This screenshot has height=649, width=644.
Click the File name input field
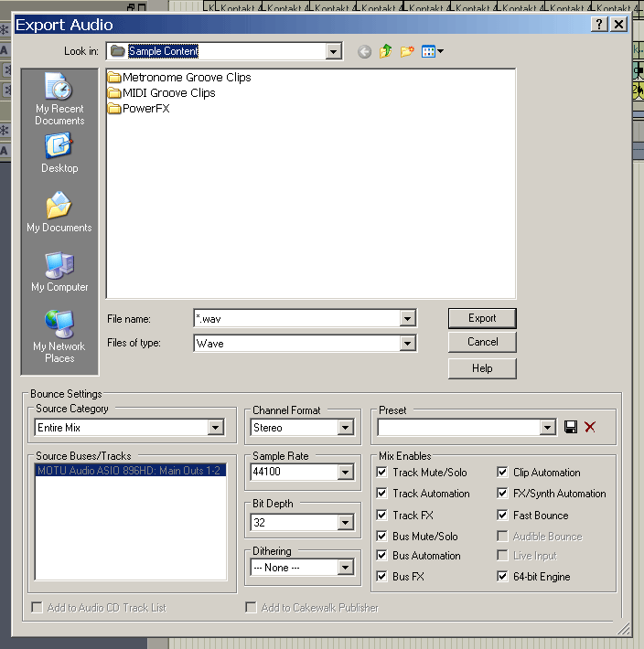[296, 318]
